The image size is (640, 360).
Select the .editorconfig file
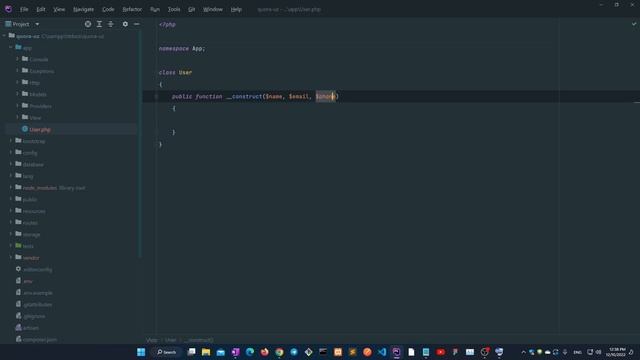coord(37,269)
